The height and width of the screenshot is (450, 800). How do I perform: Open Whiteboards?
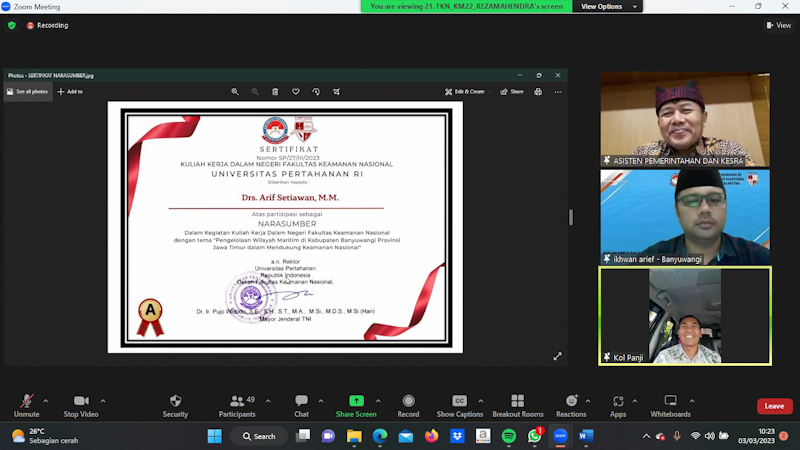(x=670, y=406)
